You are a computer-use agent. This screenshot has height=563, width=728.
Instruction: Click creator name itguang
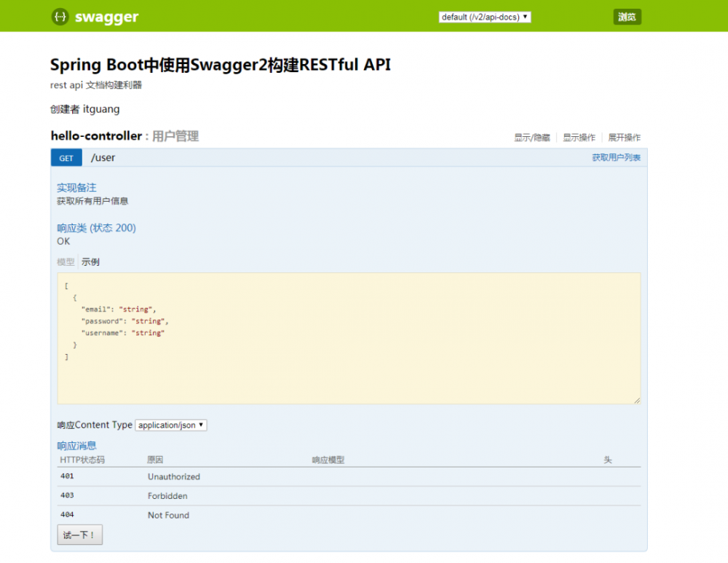coord(101,109)
